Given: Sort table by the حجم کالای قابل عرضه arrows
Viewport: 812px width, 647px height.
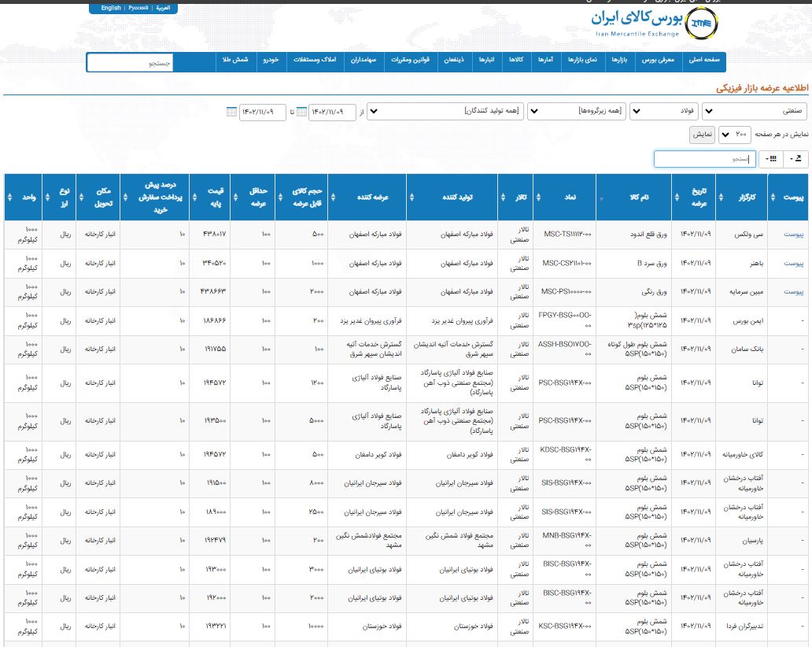Looking at the screenshot, I should coord(280,198).
